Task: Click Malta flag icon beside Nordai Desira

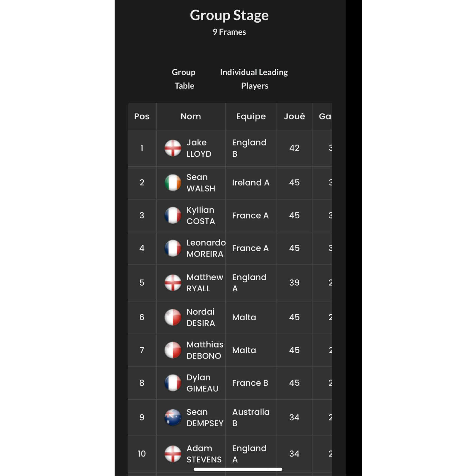Action: (173, 317)
